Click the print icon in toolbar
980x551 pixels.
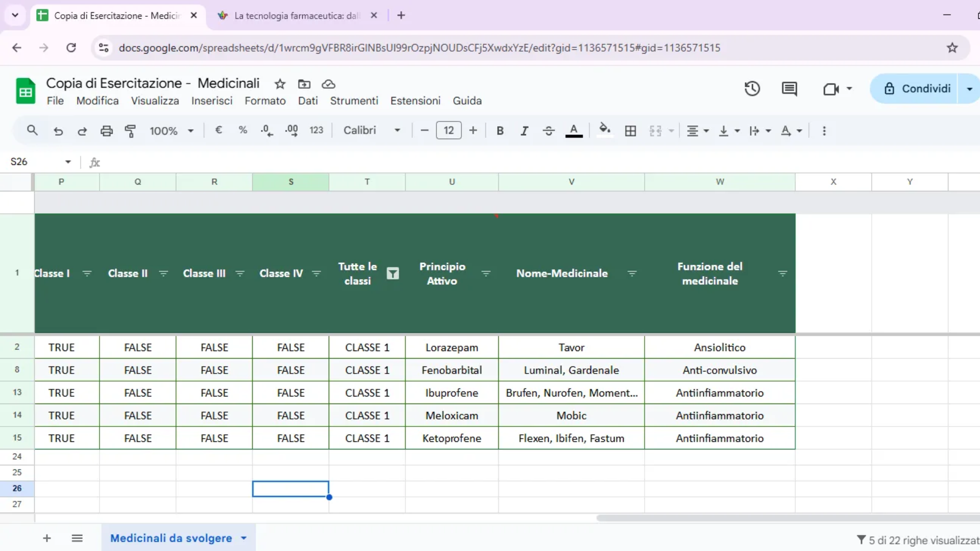click(x=106, y=131)
